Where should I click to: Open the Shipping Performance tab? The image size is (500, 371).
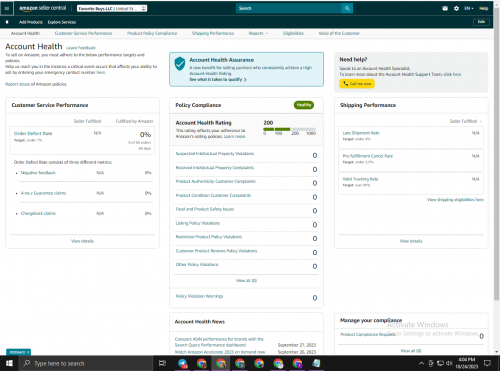point(213,33)
